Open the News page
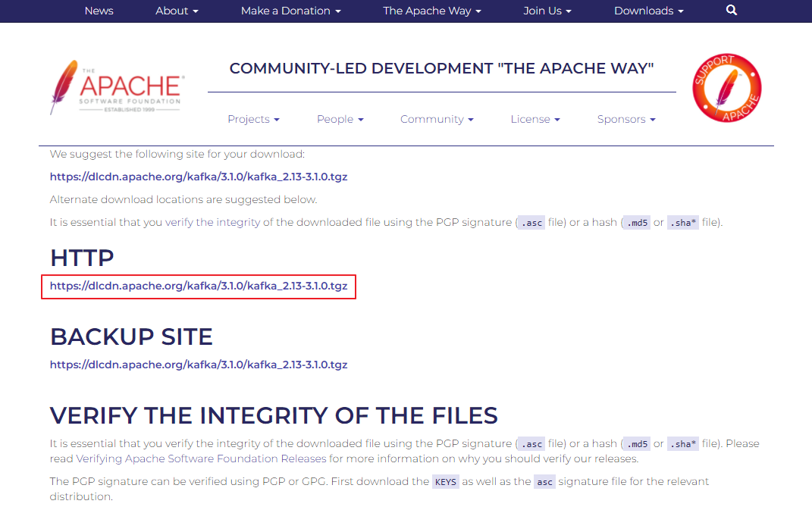The image size is (812, 507). (99, 11)
